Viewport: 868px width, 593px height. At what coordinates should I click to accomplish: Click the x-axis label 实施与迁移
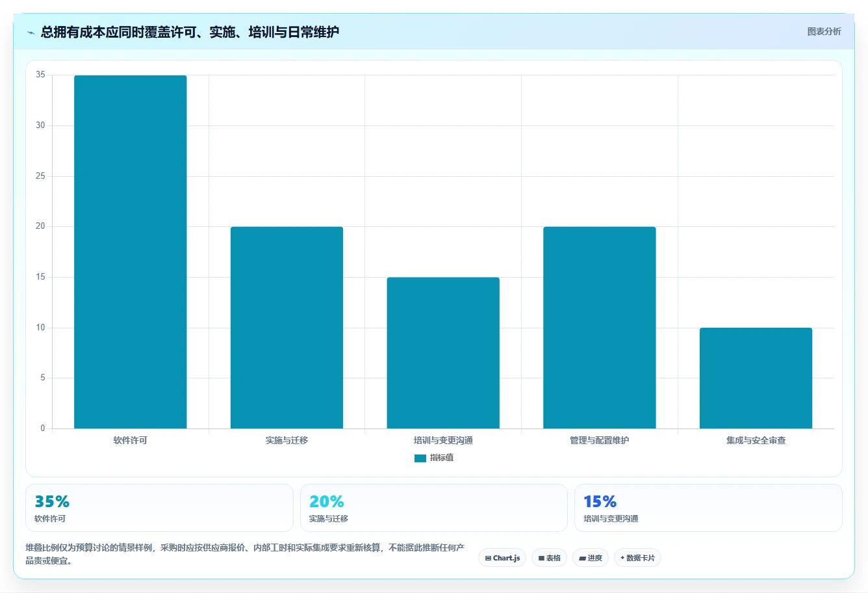(287, 440)
